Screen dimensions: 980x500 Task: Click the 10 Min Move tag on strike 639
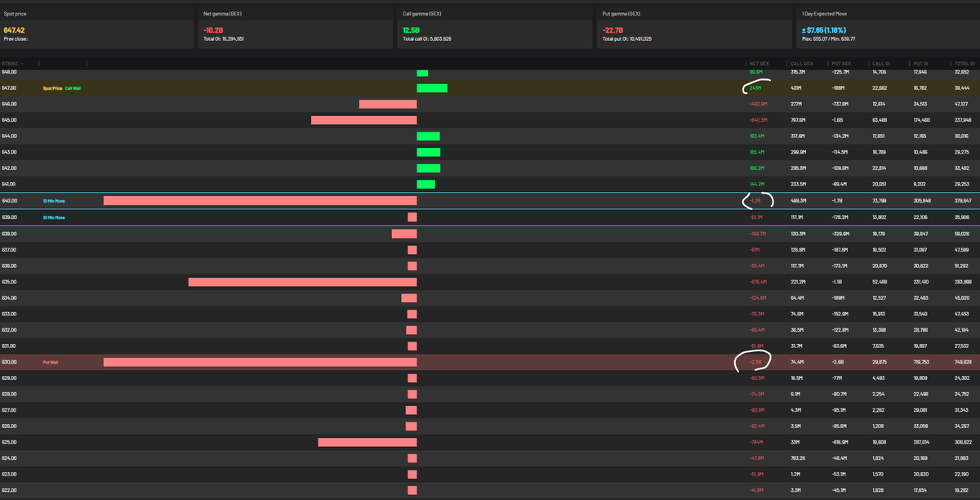pos(54,217)
